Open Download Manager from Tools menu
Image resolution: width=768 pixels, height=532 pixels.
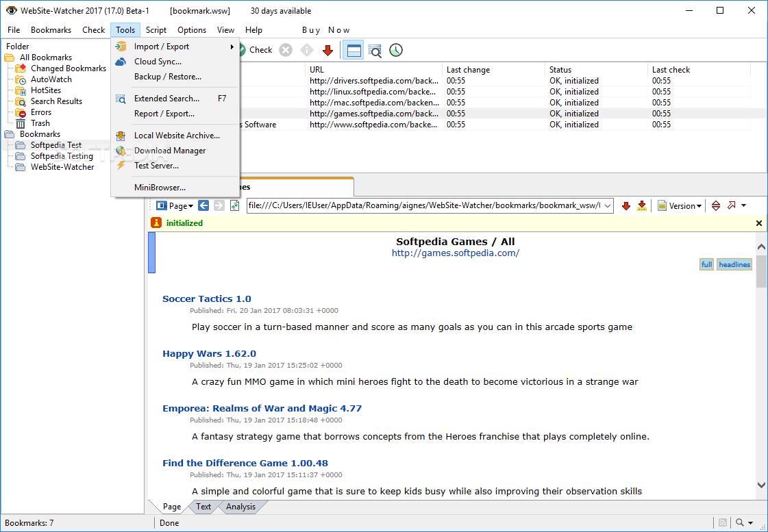click(x=175, y=151)
